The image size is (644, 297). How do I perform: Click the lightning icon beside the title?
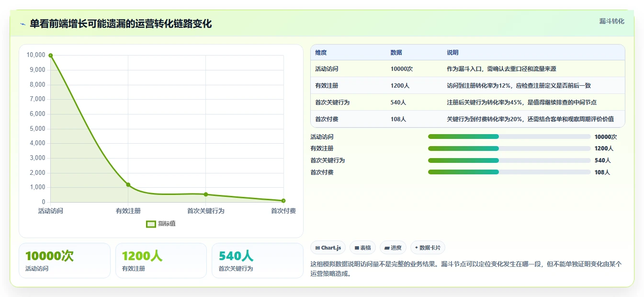click(x=23, y=24)
